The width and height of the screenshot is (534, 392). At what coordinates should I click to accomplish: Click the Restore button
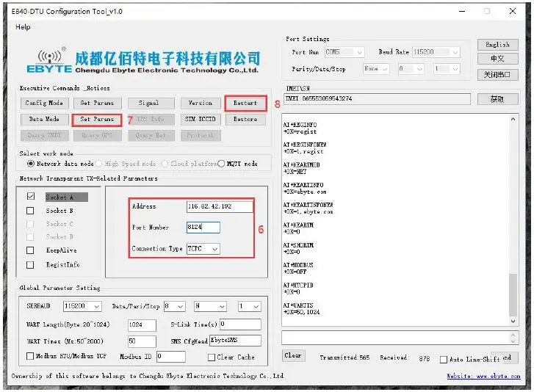point(245,119)
